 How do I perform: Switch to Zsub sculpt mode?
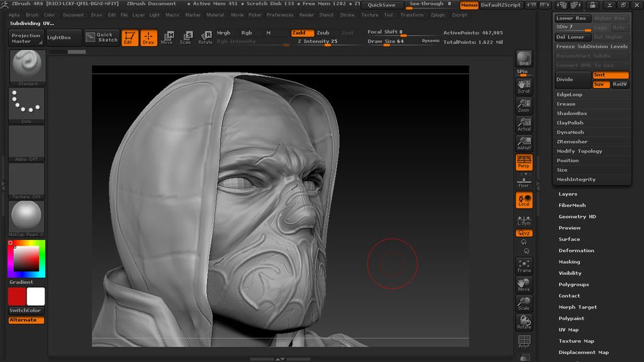(x=323, y=33)
